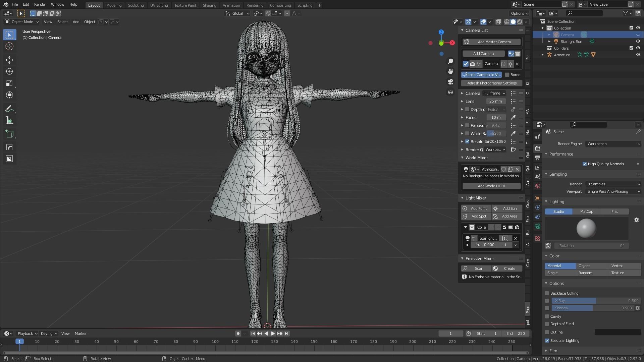
Task: Open Texture properties checker icon
Action: pos(538,238)
